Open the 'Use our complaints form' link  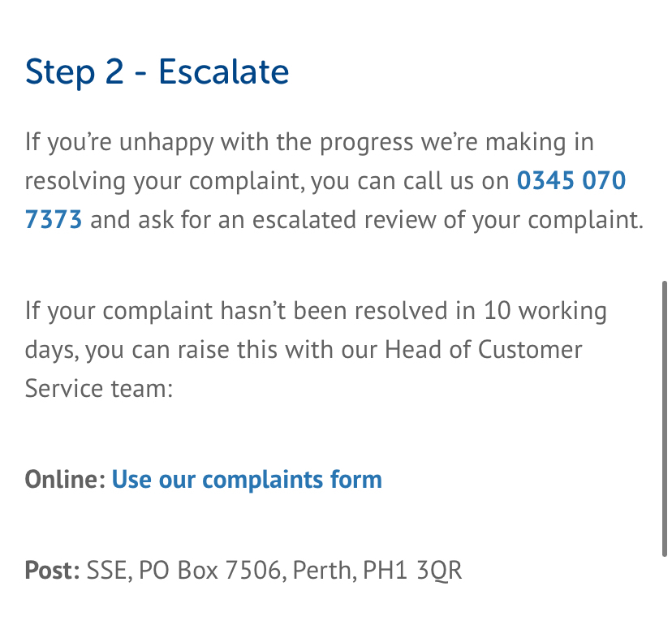[x=247, y=480]
